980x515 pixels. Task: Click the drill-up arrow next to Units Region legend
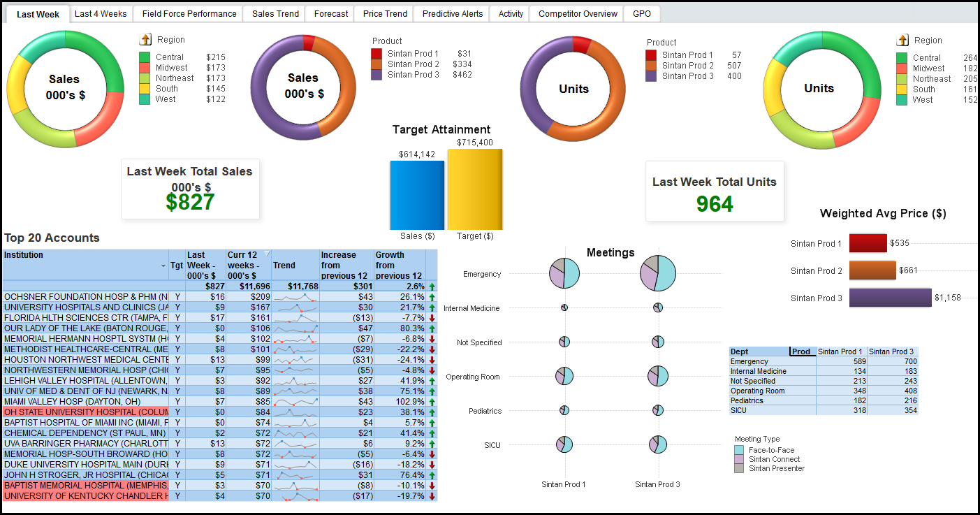902,40
